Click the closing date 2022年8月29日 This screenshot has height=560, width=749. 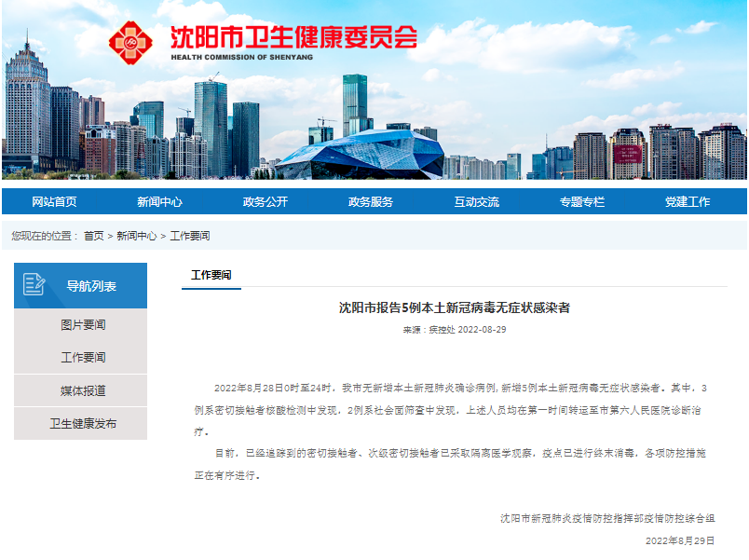click(680, 540)
